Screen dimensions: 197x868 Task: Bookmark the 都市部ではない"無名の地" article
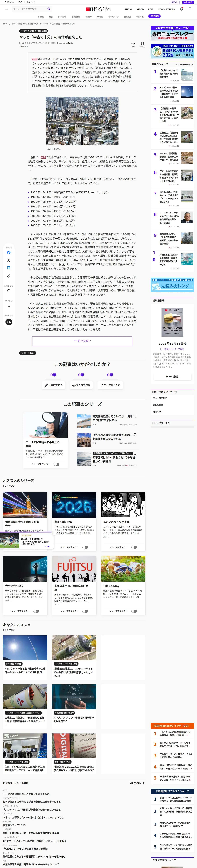click(135, 454)
